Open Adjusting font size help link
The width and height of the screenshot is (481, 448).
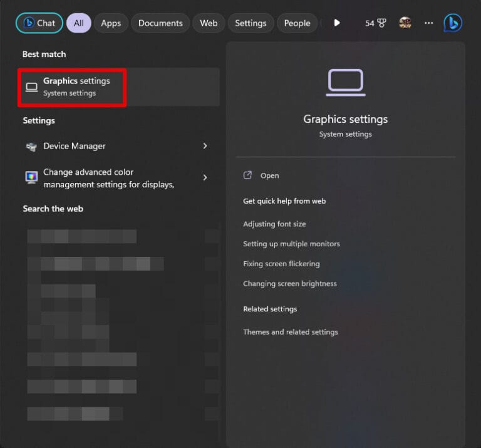274,224
